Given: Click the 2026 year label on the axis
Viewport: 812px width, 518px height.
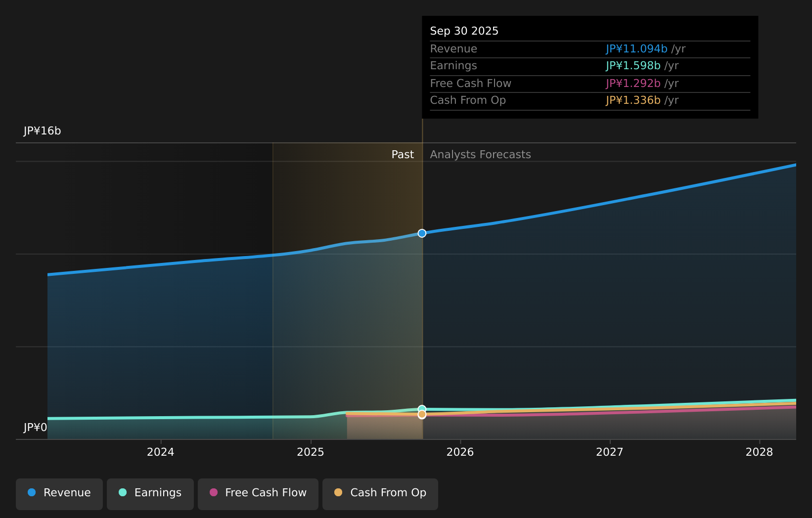Looking at the screenshot, I should click(x=460, y=452).
